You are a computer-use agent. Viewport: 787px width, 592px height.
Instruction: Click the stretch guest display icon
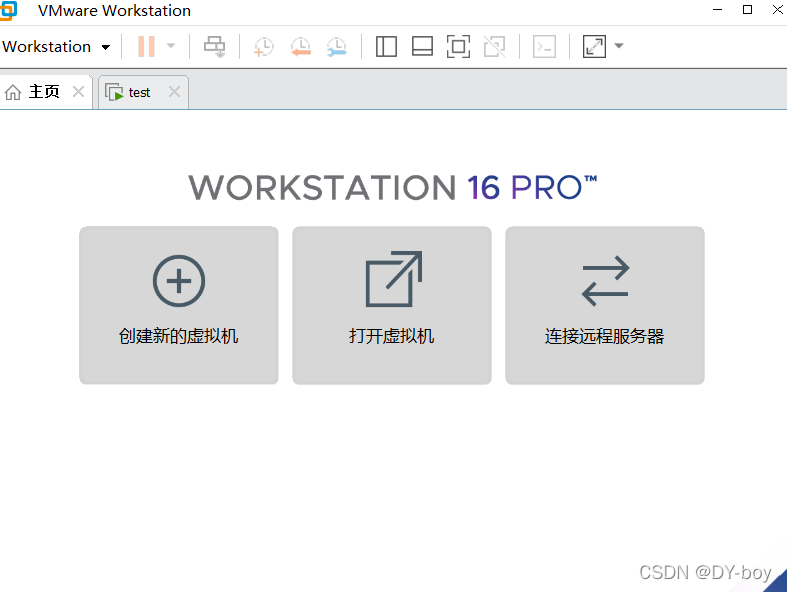click(x=594, y=47)
